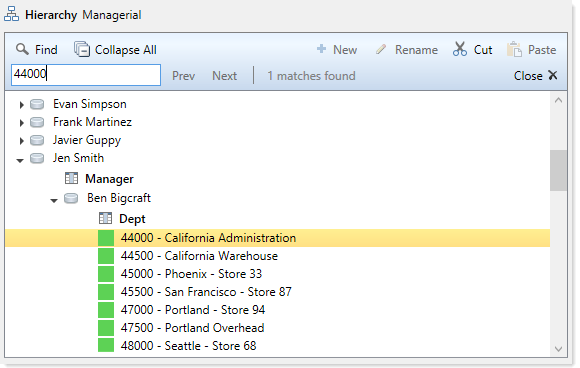Click the Rename pencil icon
This screenshot has height=368, width=580.
click(x=381, y=49)
